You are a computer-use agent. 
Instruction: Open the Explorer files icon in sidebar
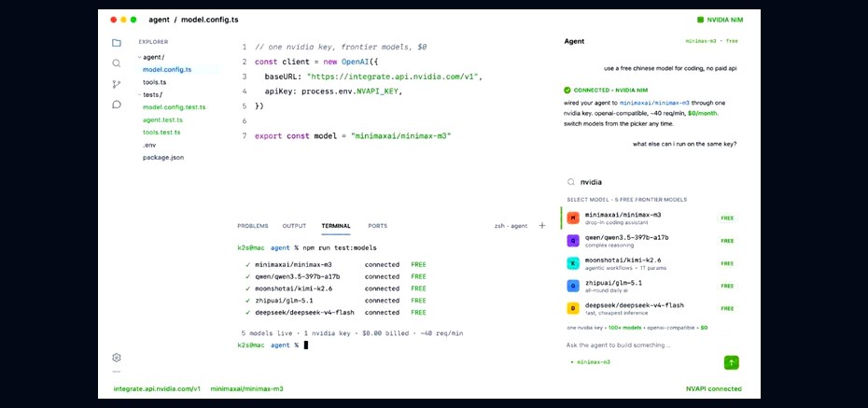[117, 43]
